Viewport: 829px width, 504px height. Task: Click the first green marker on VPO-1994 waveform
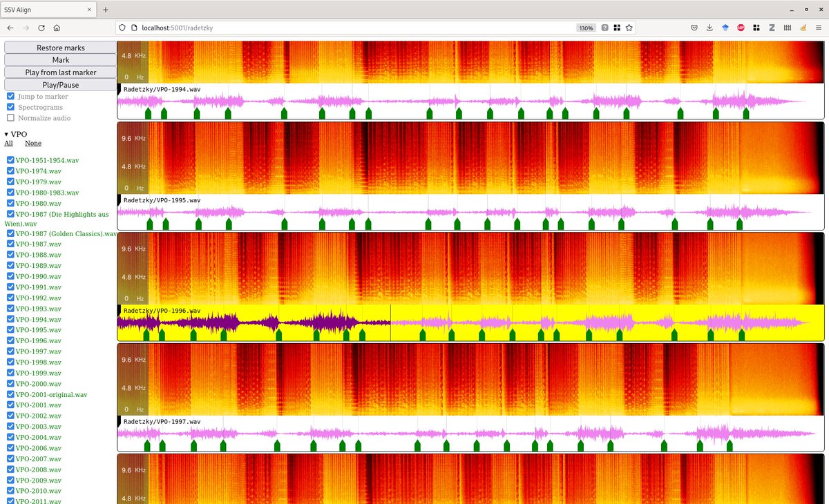(149, 113)
